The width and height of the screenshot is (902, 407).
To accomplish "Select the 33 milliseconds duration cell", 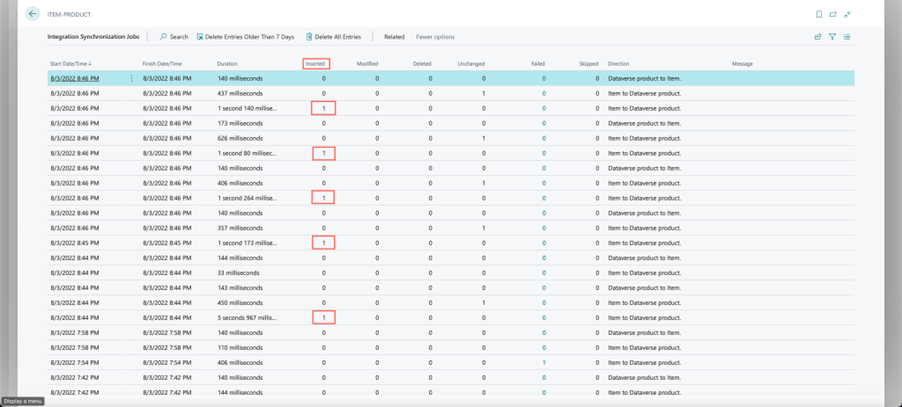I will pyautogui.click(x=239, y=272).
